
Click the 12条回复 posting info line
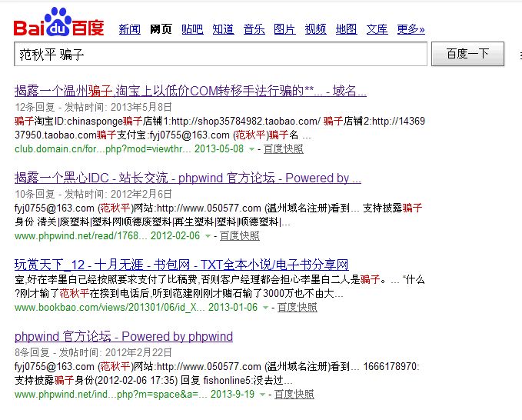pos(93,107)
